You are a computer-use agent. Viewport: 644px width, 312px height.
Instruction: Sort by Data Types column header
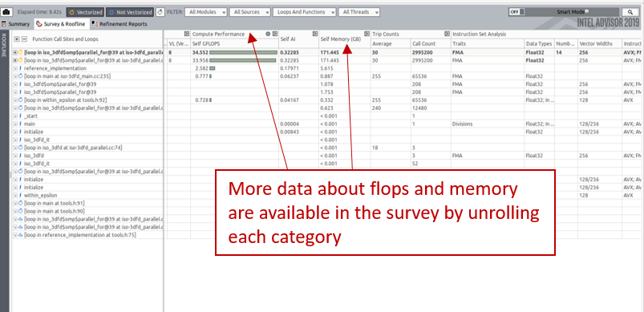539,43
